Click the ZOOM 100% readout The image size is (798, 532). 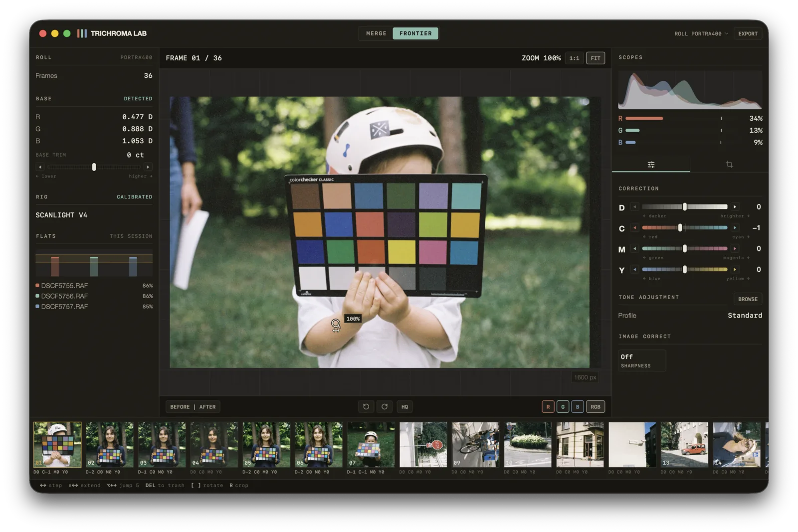541,58
